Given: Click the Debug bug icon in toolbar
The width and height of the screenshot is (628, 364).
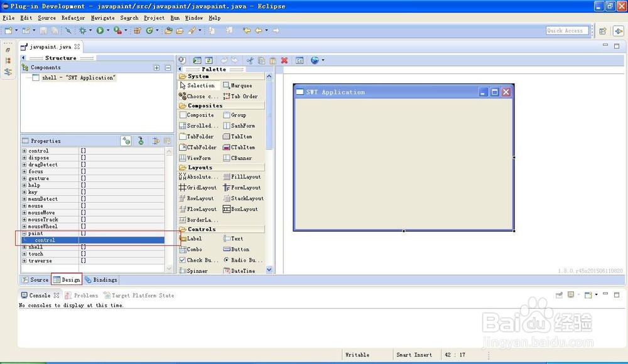Looking at the screenshot, I should click(82, 30).
